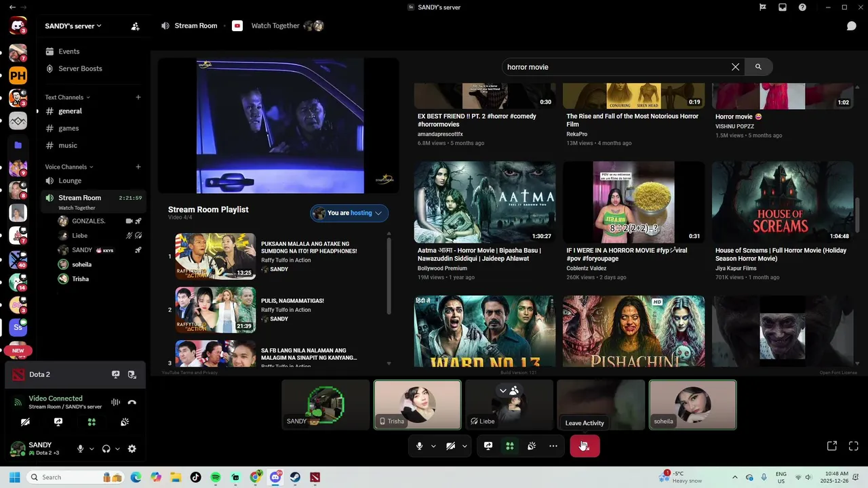Click the magnifier search button in Watch Together

[x=758, y=67]
